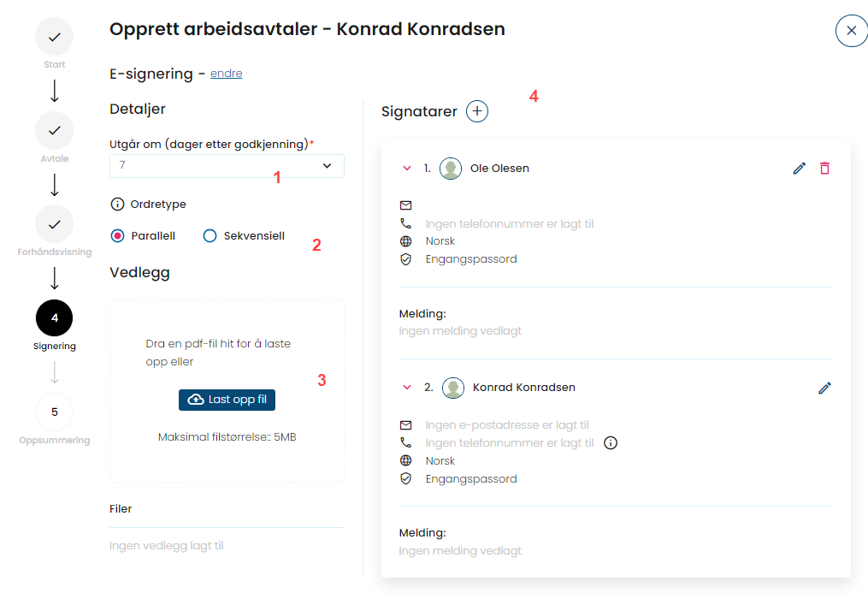This screenshot has height=599, width=868.
Task: Close the dialog with X button
Action: (852, 31)
